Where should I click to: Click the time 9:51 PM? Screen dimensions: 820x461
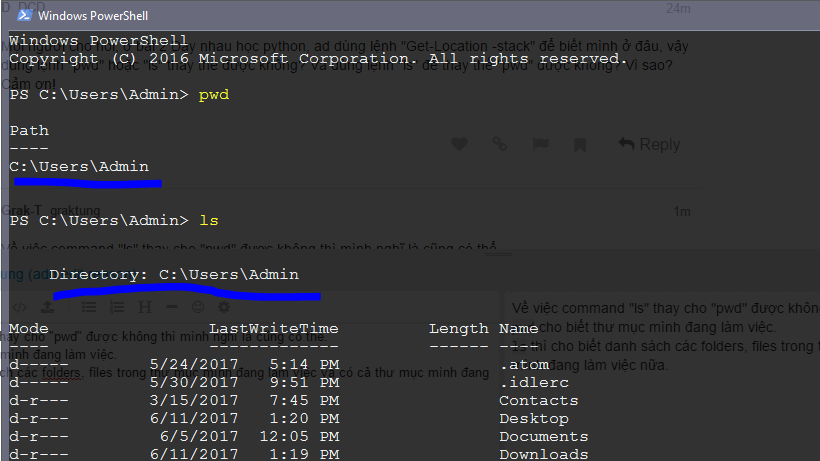coord(304,383)
